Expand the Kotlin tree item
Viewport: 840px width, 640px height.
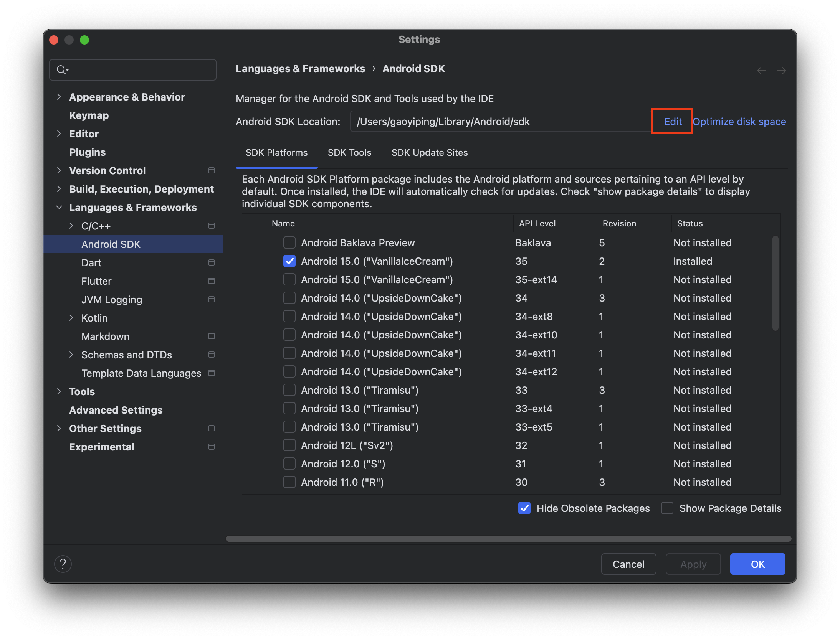(71, 318)
